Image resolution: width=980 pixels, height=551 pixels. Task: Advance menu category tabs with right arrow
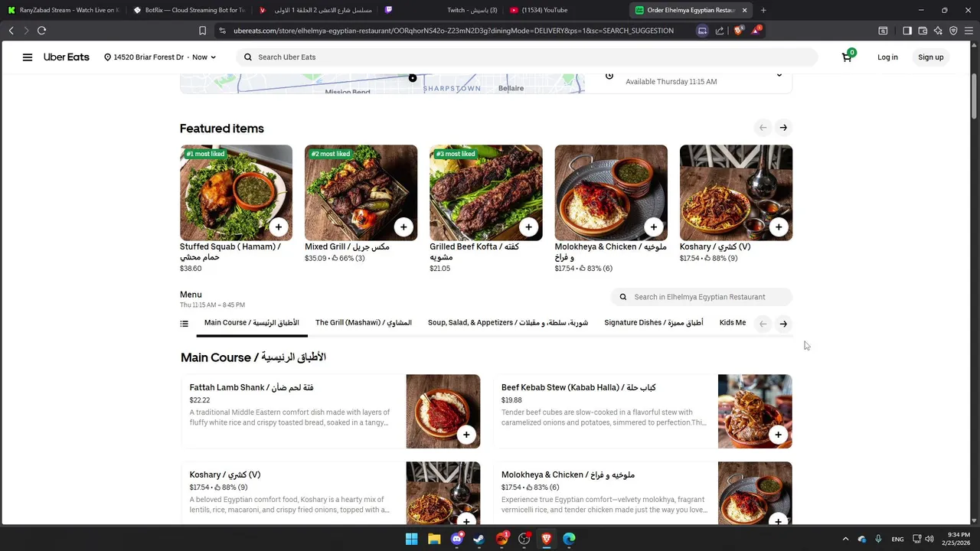pos(783,324)
